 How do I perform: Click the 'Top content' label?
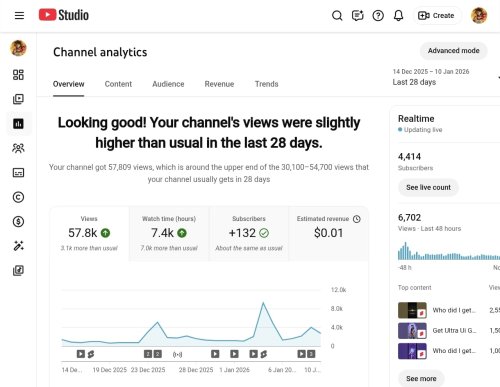tap(414, 287)
